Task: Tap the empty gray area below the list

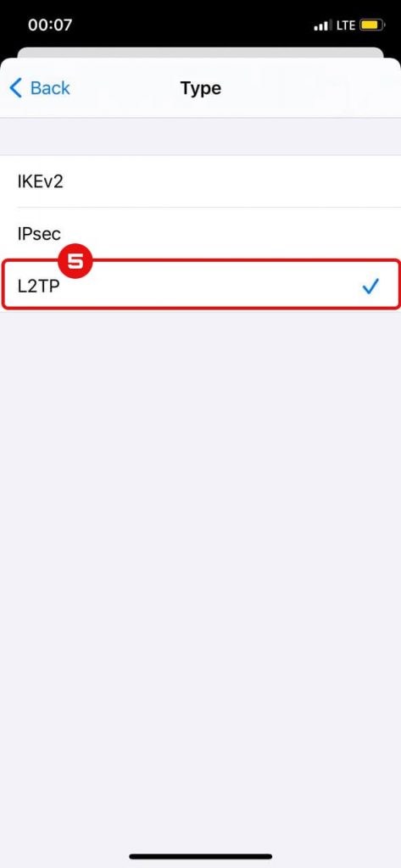Action: (200, 576)
